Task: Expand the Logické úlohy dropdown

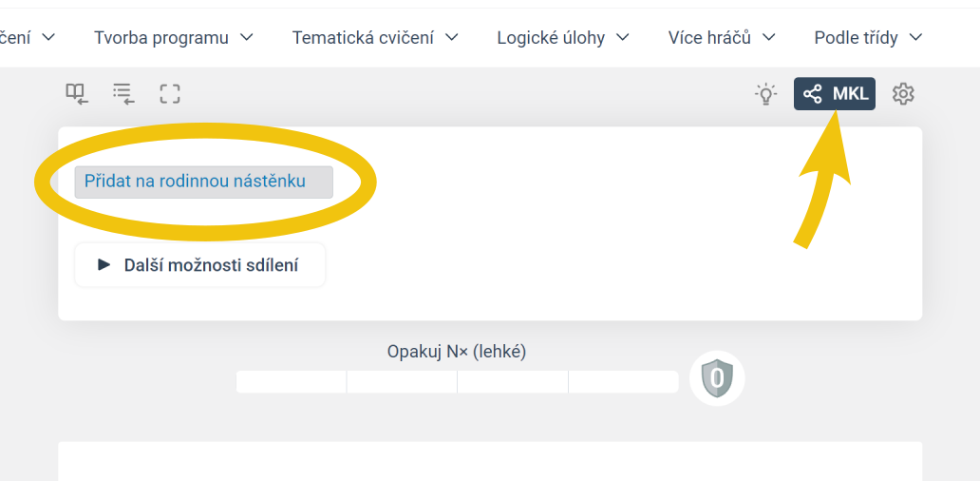Action: [x=563, y=38]
